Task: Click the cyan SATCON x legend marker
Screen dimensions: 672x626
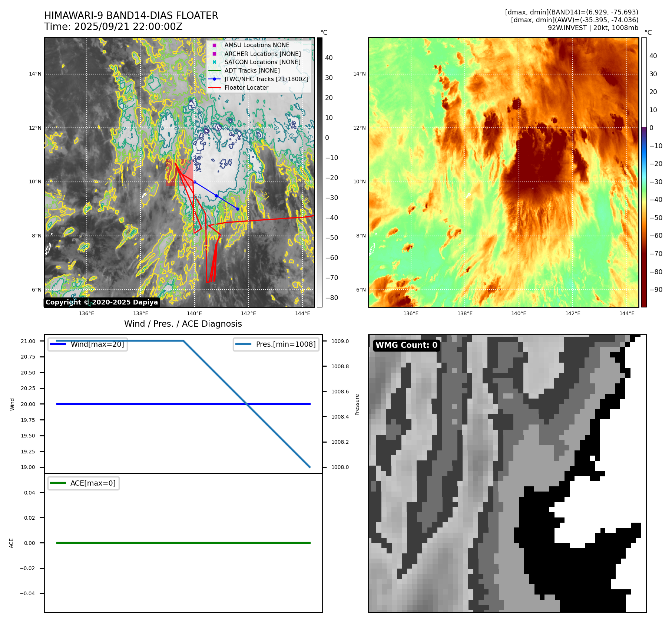Action: point(214,62)
